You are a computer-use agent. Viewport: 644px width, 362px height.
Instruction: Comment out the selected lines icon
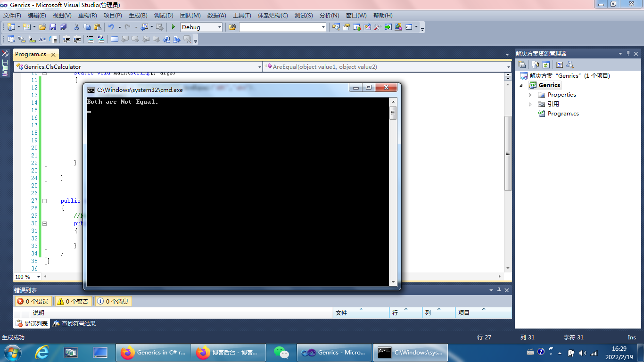pyautogui.click(x=90, y=39)
